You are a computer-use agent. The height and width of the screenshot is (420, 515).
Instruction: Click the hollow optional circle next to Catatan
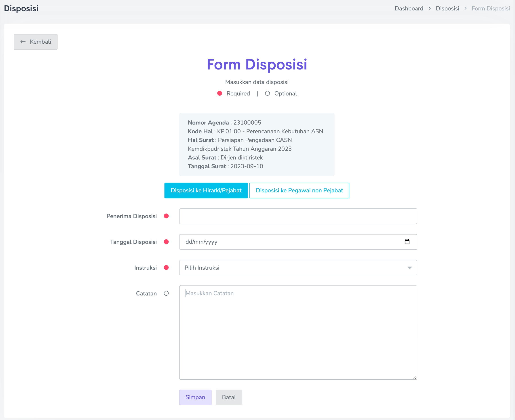166,293
